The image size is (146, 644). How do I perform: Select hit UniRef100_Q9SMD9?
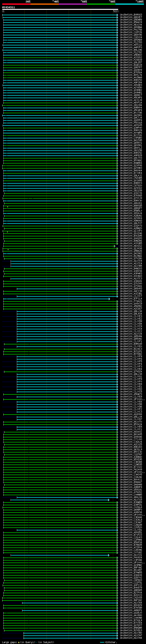coord(131,40)
